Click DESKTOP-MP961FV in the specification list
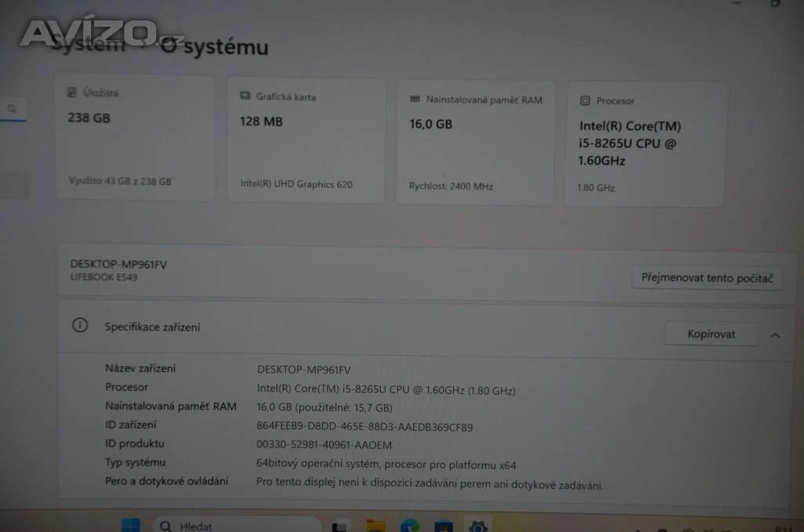This screenshot has width=804, height=532. (x=304, y=370)
